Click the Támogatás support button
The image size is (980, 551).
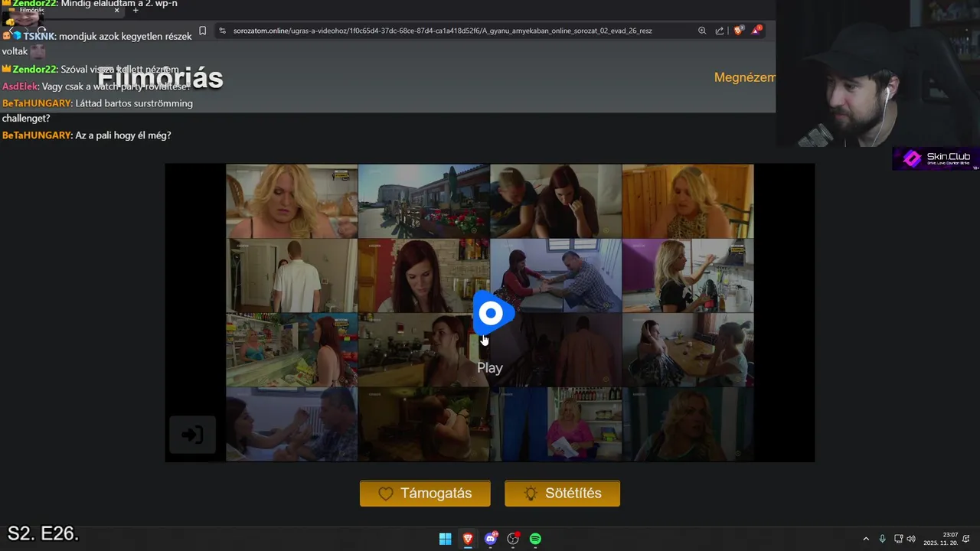coord(425,494)
